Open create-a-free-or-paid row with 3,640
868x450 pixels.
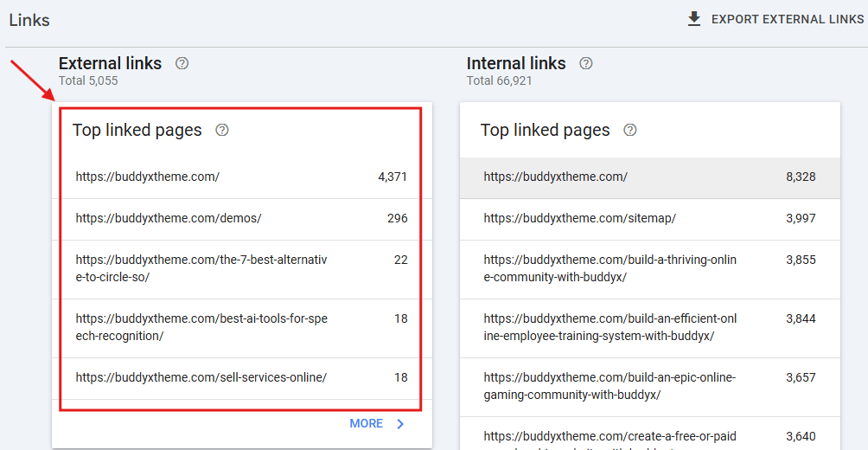650,434
